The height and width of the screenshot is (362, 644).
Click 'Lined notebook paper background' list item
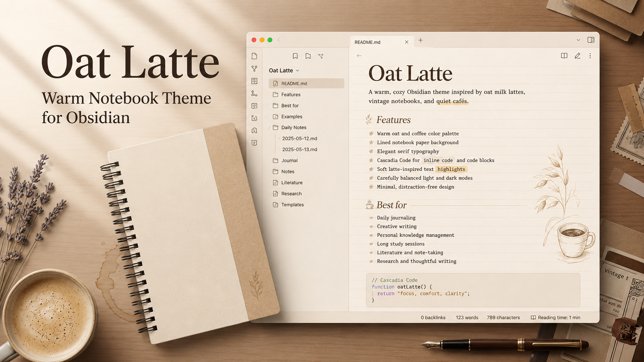click(418, 142)
